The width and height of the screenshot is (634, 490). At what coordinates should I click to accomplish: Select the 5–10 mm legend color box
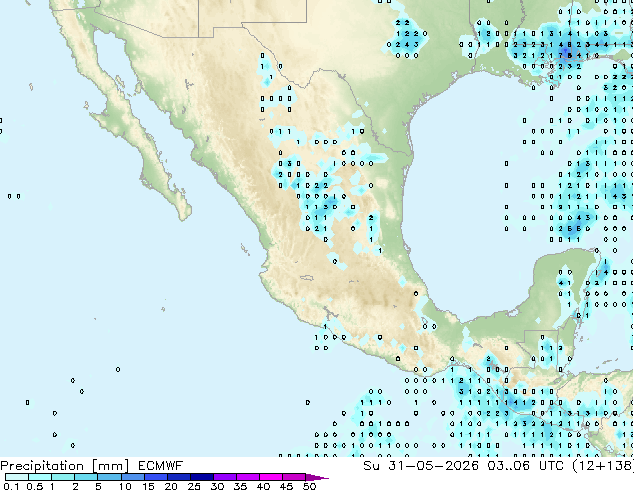[109, 477]
